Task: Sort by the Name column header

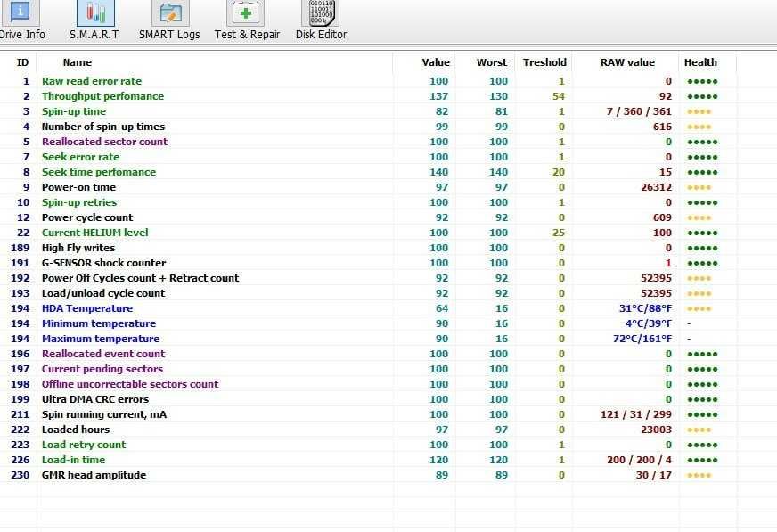Action: click(78, 62)
